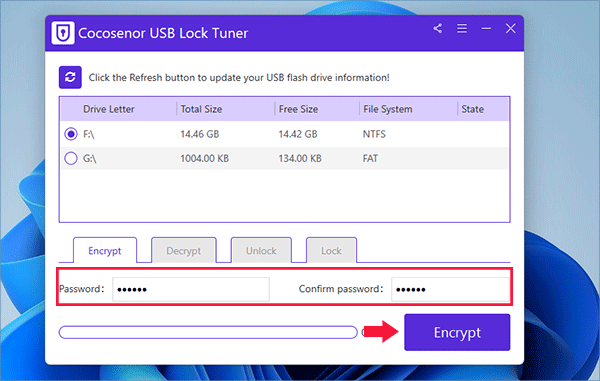The width and height of the screenshot is (600, 381).
Task: Focus the Confirm password field
Action: (x=450, y=289)
